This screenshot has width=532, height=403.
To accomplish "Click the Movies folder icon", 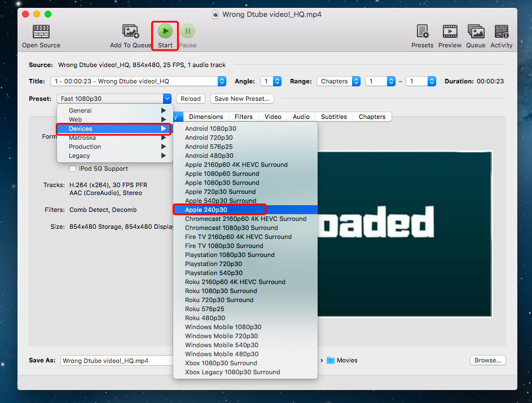I will point(331,360).
